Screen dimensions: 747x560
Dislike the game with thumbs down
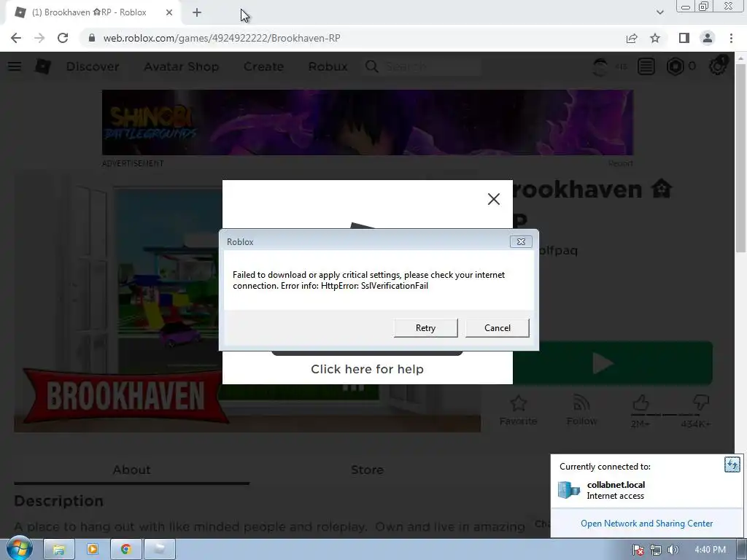point(701,403)
